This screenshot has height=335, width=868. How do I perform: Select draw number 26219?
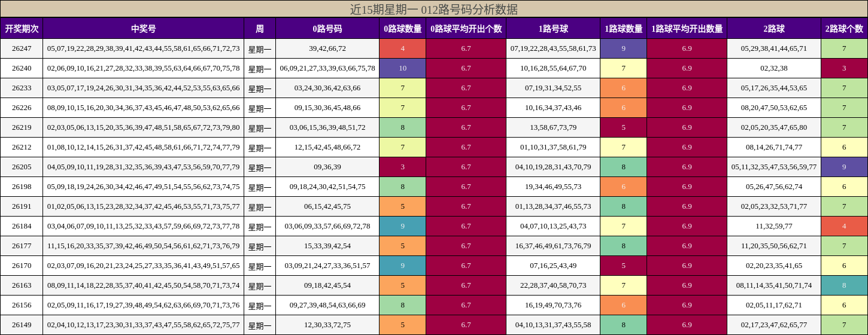[x=22, y=127]
